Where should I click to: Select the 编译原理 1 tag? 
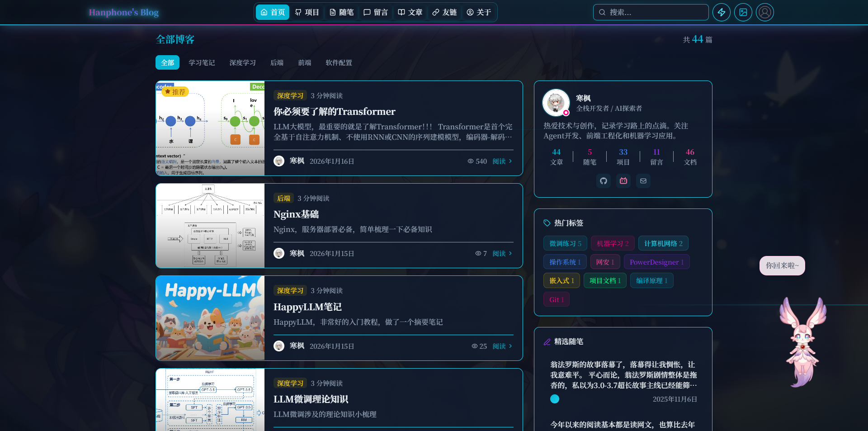click(x=652, y=280)
